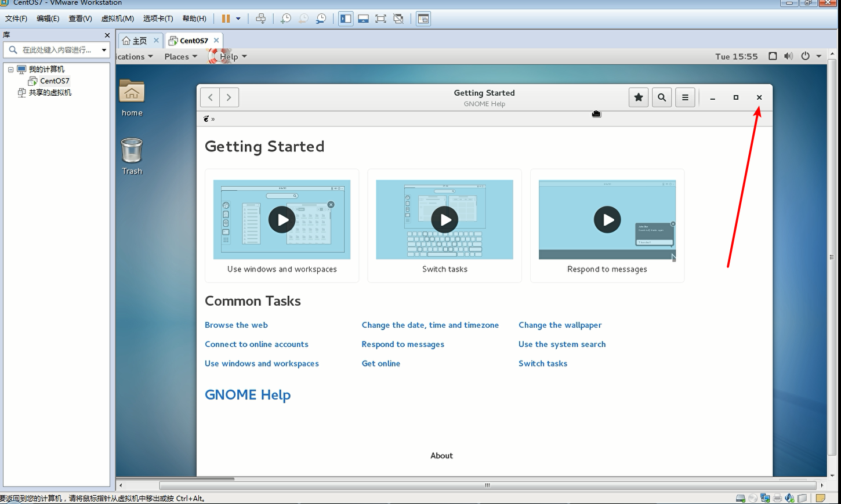This screenshot has width=841, height=504.
Task: Expand the system menu arrow beside power icon
Action: pyautogui.click(x=819, y=56)
